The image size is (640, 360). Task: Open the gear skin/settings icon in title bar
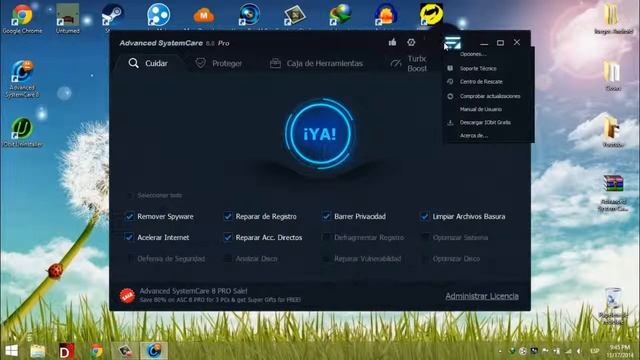coord(411,42)
